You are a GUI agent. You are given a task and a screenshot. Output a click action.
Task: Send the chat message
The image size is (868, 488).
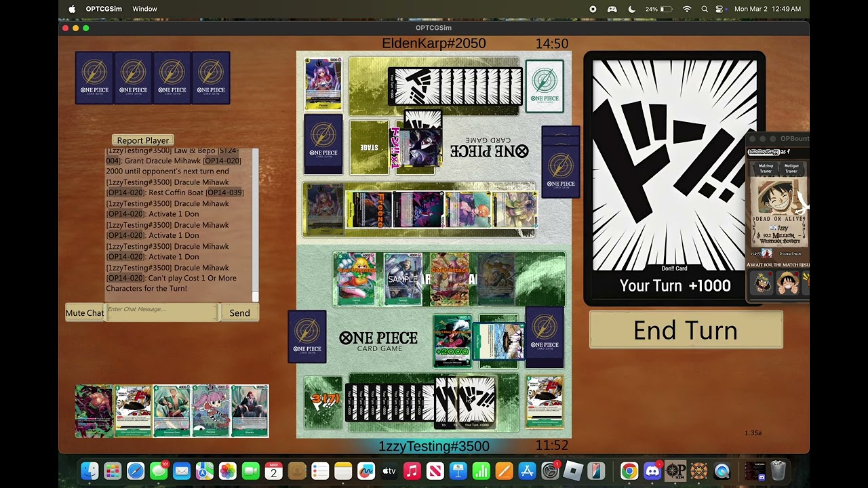(239, 312)
